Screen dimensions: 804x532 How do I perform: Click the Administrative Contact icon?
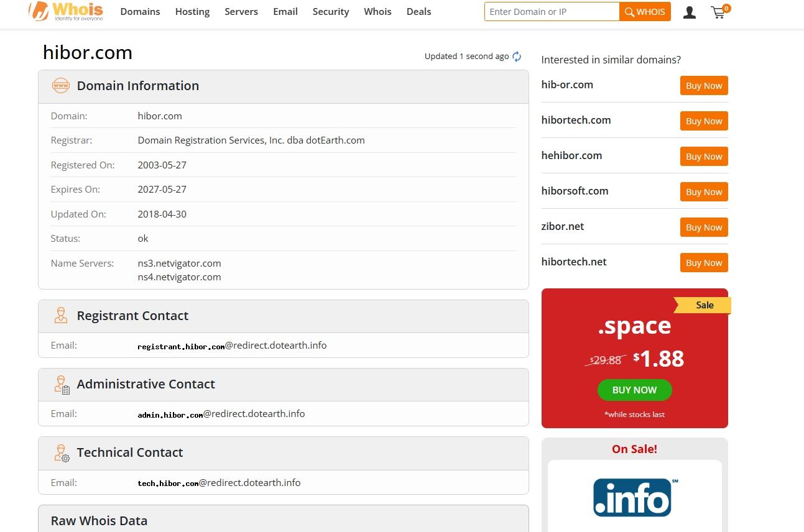[62, 385]
